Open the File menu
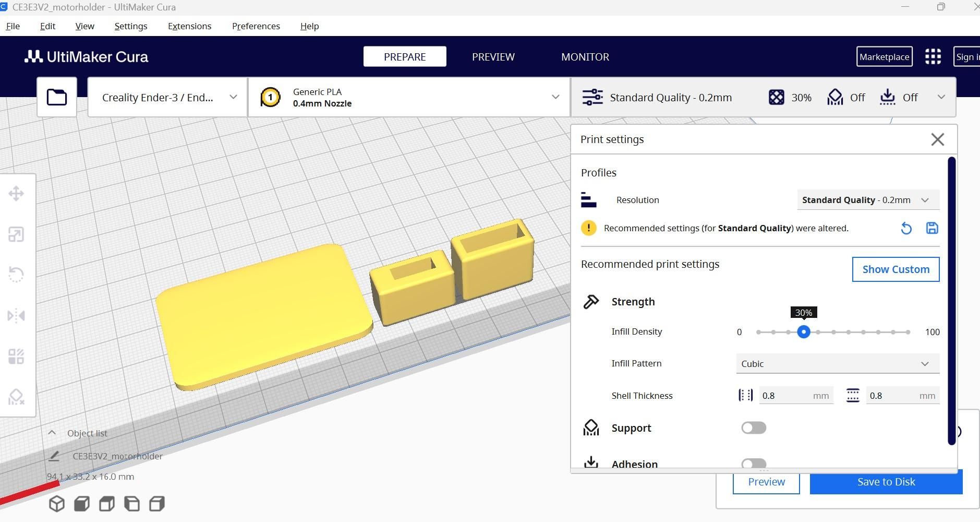The width and height of the screenshot is (980, 522). [x=13, y=26]
